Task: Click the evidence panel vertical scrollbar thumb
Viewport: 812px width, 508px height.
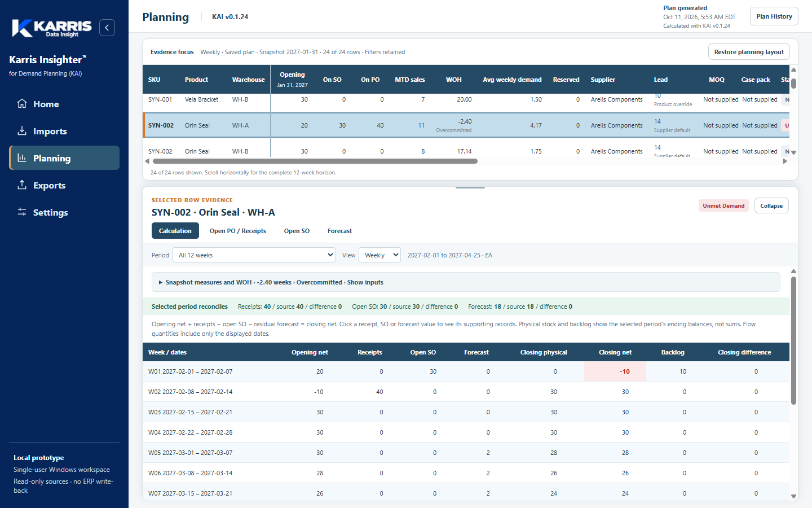Action: [x=793, y=340]
